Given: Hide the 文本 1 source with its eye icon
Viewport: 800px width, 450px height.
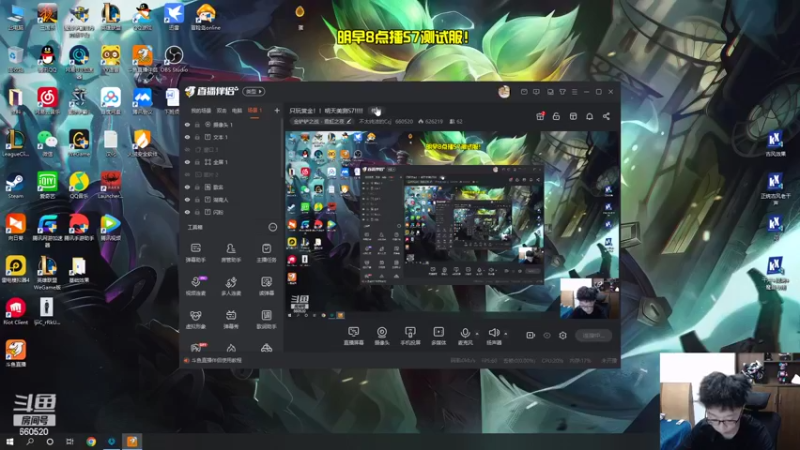Looking at the screenshot, I should [x=187, y=137].
